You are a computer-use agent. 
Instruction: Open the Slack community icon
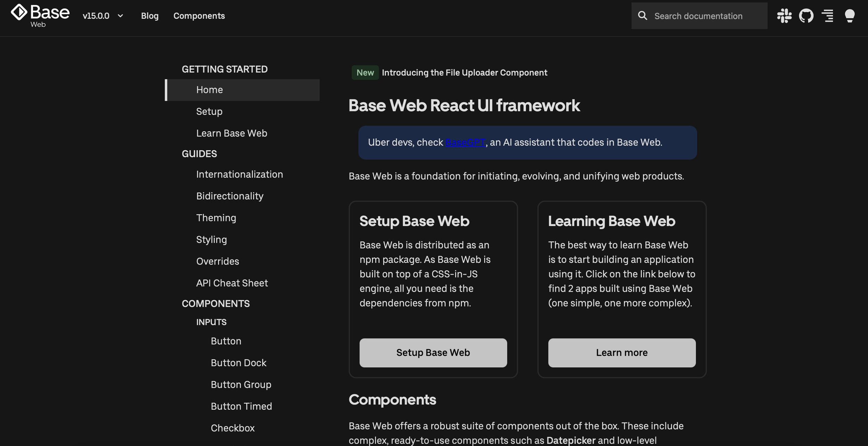coord(784,16)
